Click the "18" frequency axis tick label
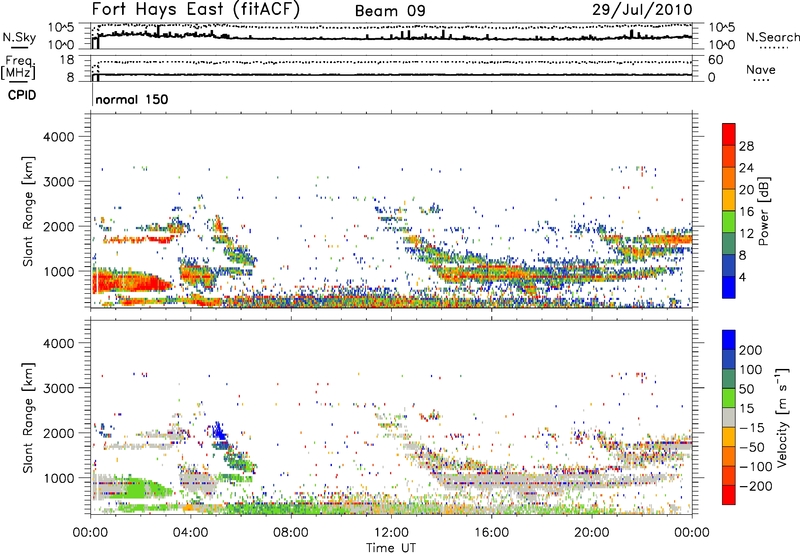Image resolution: width=800 pixels, height=554 pixels. click(67, 60)
